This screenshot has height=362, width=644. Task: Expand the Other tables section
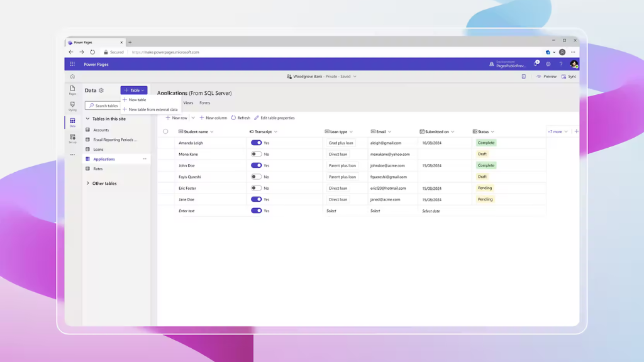pos(87,183)
